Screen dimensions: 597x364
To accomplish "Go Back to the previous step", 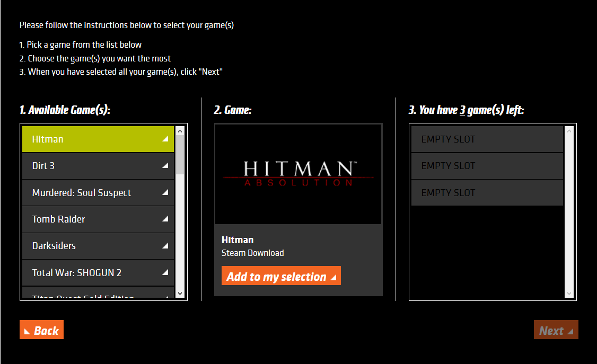I will [41, 330].
